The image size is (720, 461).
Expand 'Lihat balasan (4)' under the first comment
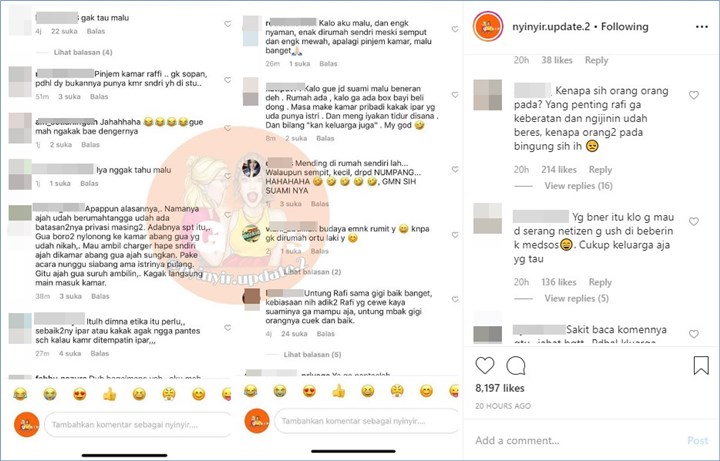point(83,52)
